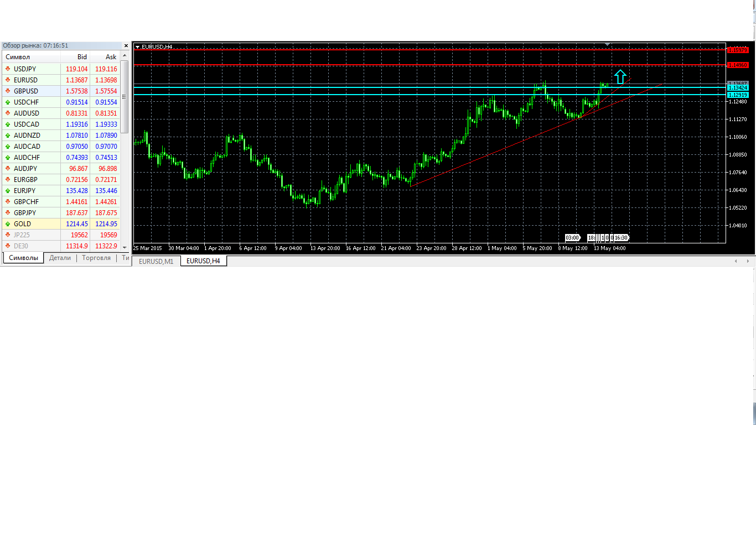
Task: Click the Market Watch title showing 07:16:51
Action: [x=35, y=45]
